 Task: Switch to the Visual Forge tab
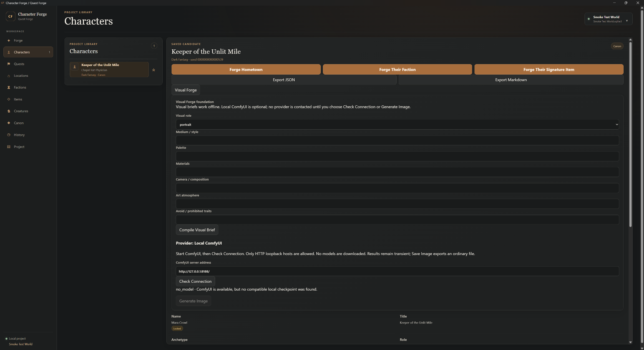pos(186,90)
